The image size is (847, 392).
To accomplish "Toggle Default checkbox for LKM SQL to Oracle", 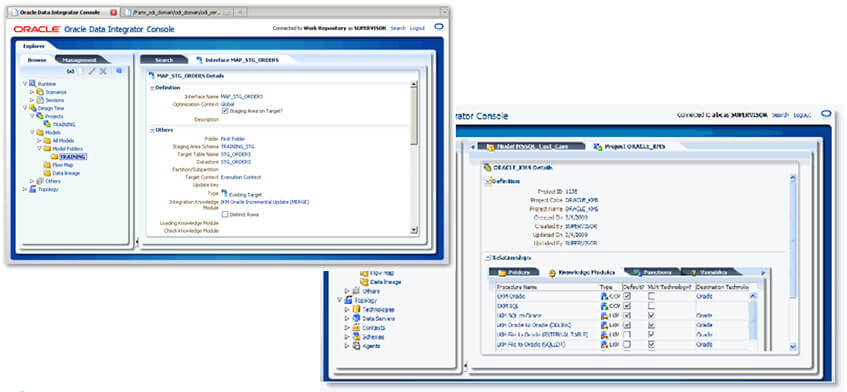I will click(627, 315).
